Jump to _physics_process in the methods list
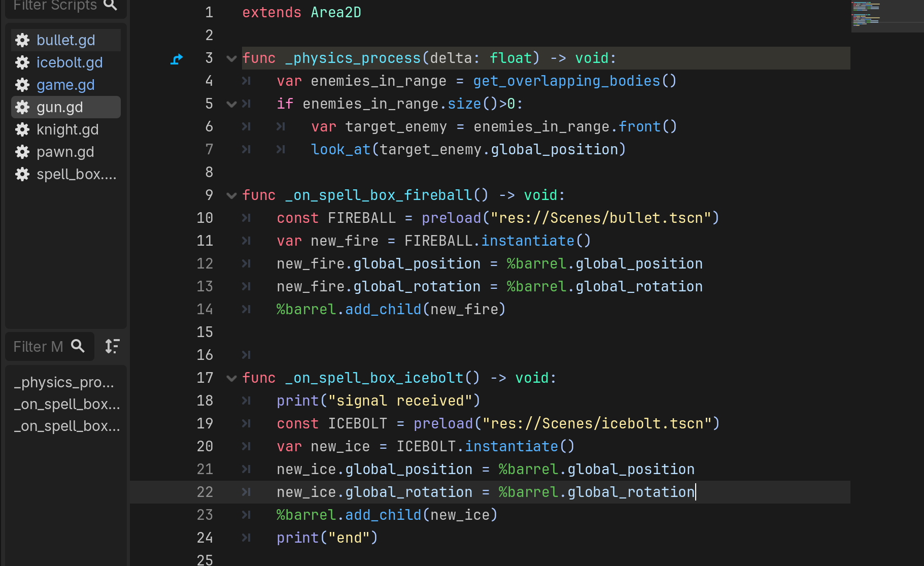This screenshot has height=566, width=924. (x=64, y=382)
